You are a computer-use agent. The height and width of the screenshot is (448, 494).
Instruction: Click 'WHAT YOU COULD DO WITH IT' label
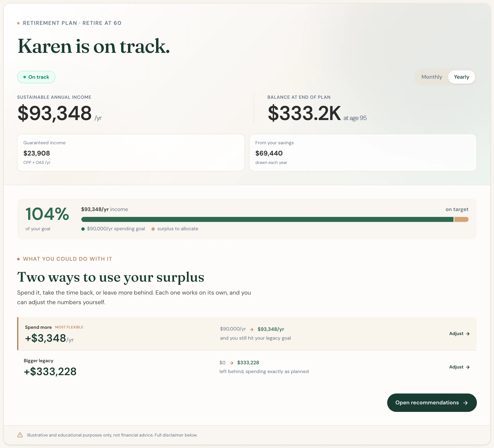click(x=67, y=259)
